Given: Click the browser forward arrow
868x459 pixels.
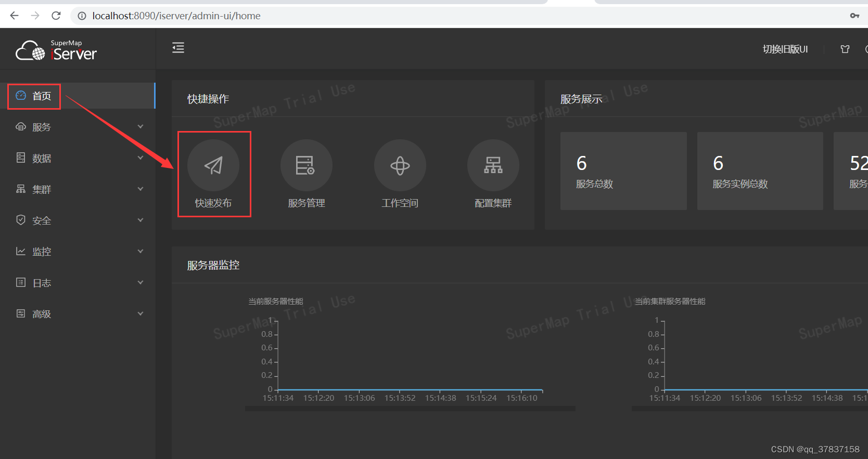Looking at the screenshot, I should point(35,16).
